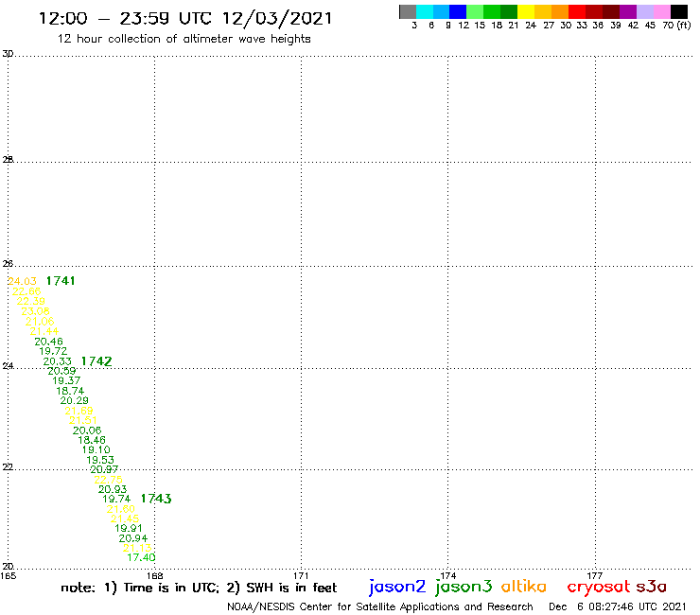Click the 20.59 wave height reading

[x=61, y=371]
